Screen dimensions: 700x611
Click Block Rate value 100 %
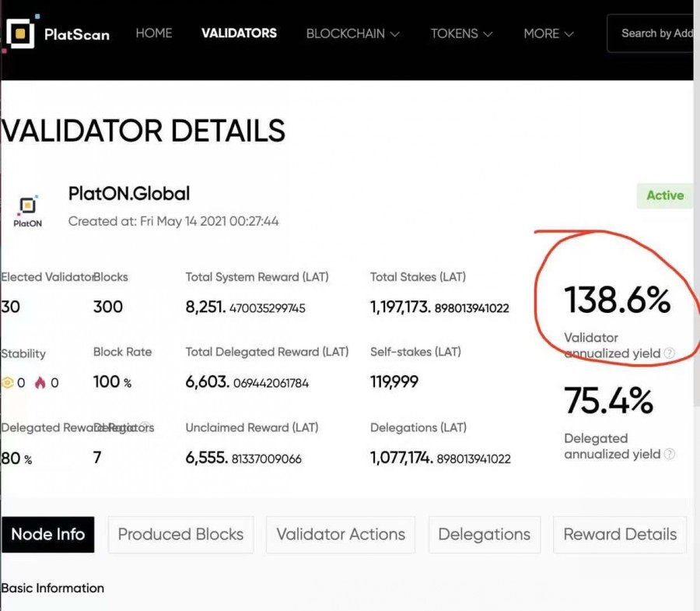coord(113,382)
